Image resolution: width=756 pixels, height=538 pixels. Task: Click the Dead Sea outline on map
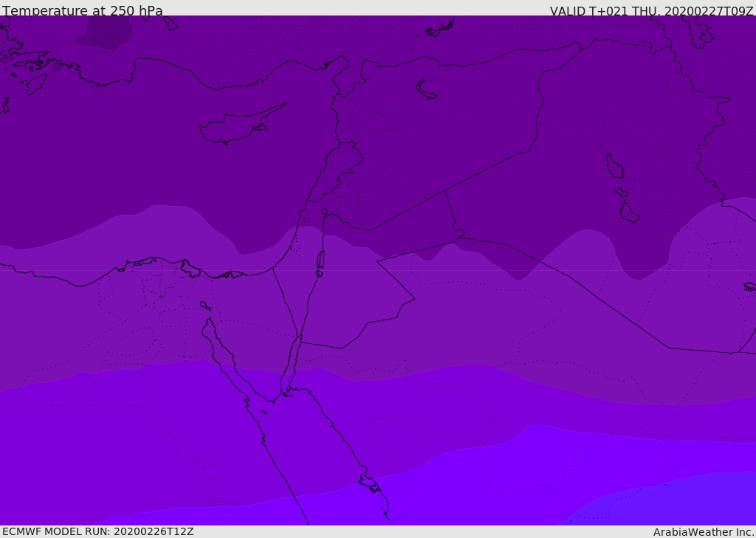pyautogui.click(x=320, y=263)
